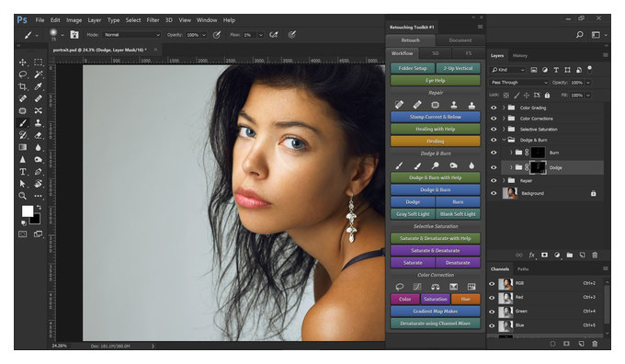Select the Magic Wand tool

[x=38, y=74]
